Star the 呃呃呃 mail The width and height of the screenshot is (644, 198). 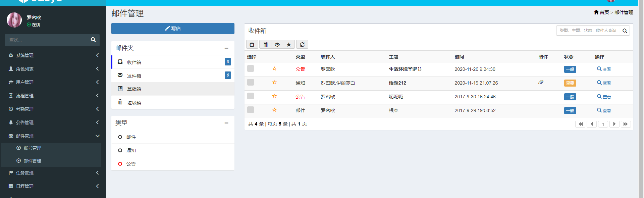point(274,96)
